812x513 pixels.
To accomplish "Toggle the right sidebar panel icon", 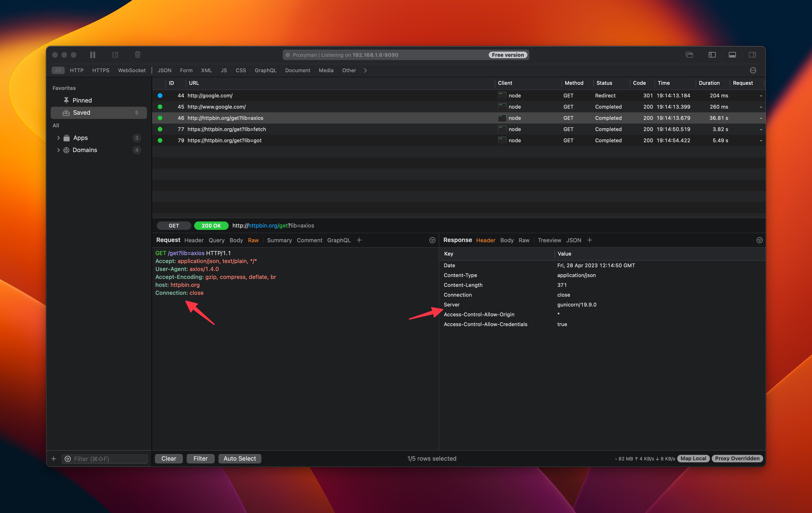I will [753, 55].
